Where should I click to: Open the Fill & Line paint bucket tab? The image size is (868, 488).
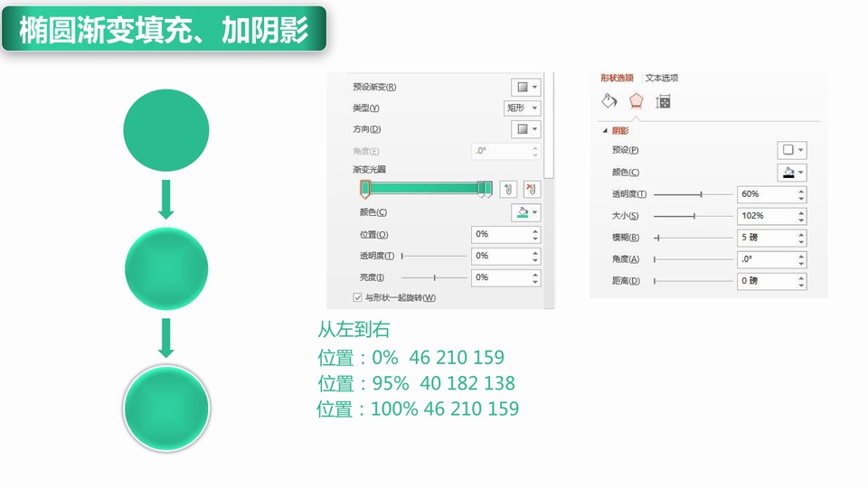coord(609,101)
